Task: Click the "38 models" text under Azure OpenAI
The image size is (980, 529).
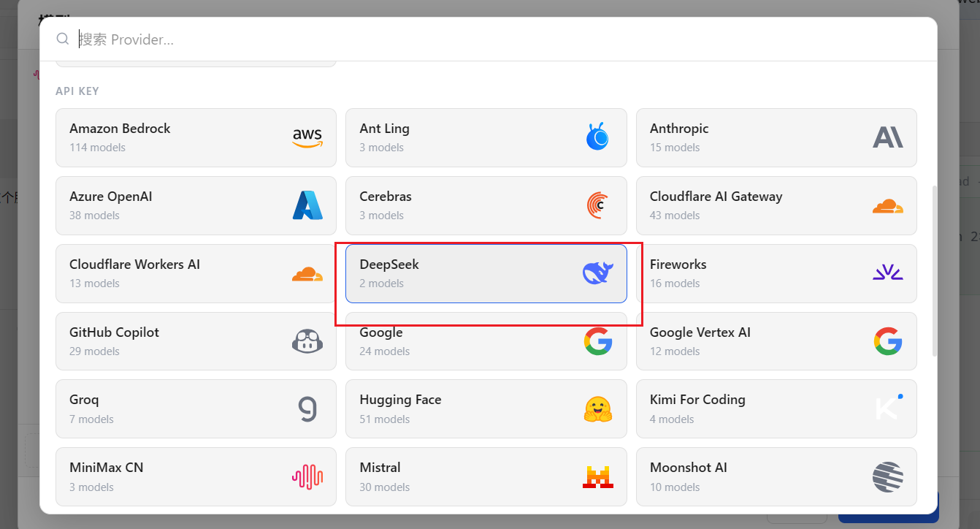Action: click(x=94, y=216)
